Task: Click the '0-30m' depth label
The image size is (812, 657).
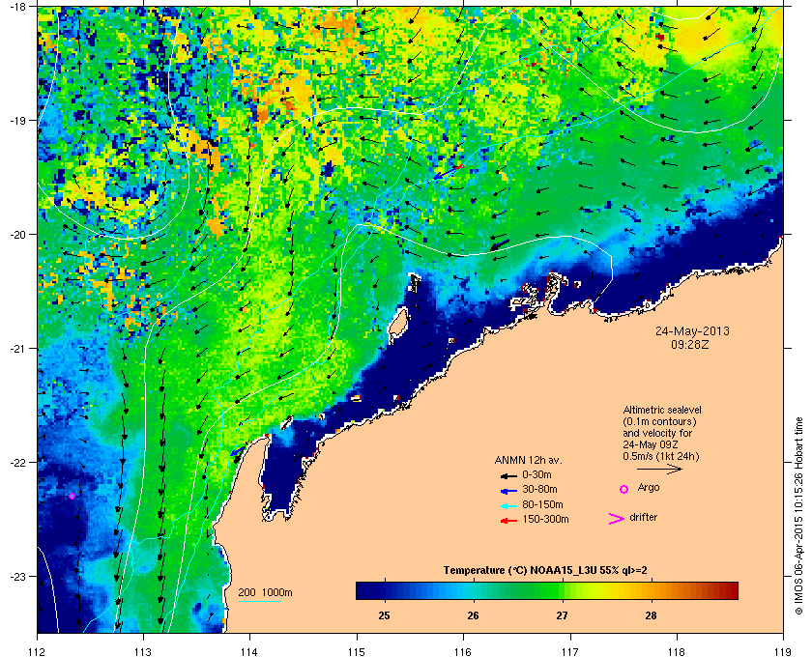Action: tap(536, 474)
